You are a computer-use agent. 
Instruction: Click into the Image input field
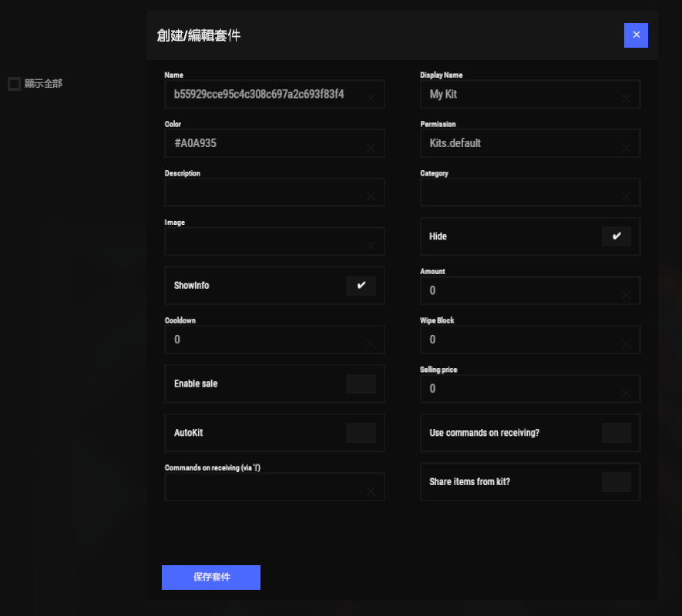[x=262, y=242]
